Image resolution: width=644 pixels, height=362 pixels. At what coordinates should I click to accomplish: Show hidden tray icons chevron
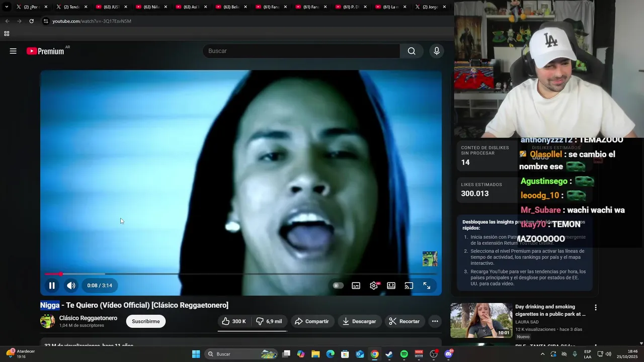[x=542, y=354]
